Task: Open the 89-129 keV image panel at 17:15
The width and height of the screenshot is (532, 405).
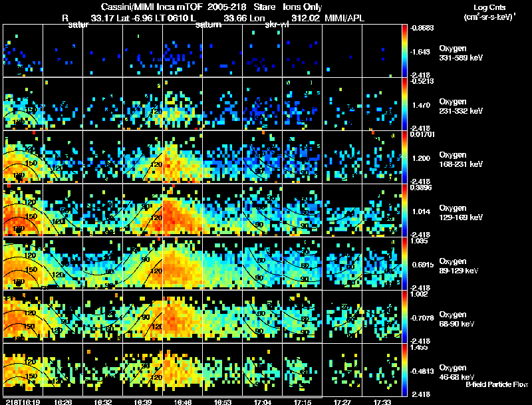Action: 303,263
